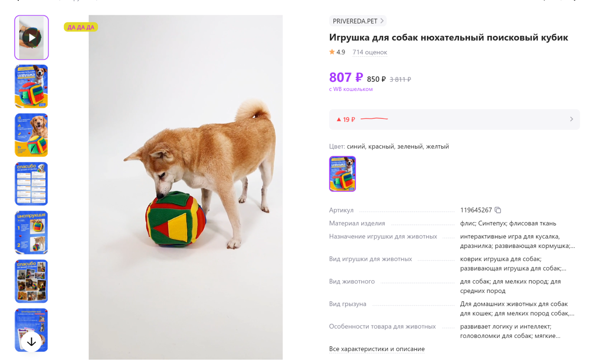The image size is (595, 364).
Task: Click the с WB кошельком label
Action: [x=350, y=89]
